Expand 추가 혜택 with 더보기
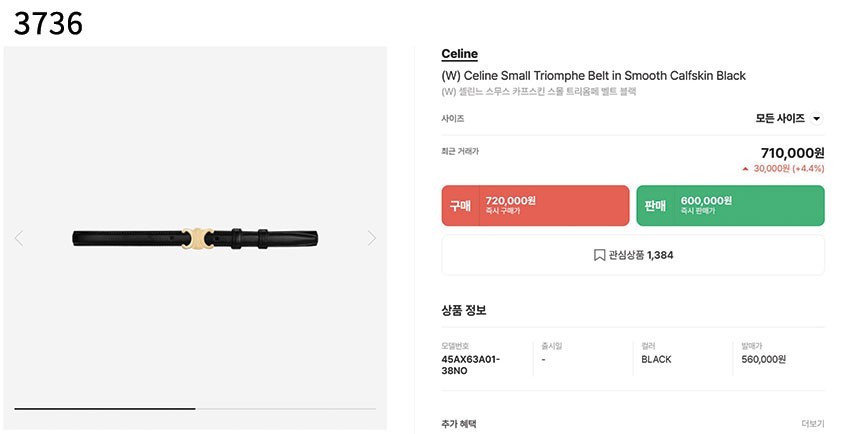 click(813, 423)
